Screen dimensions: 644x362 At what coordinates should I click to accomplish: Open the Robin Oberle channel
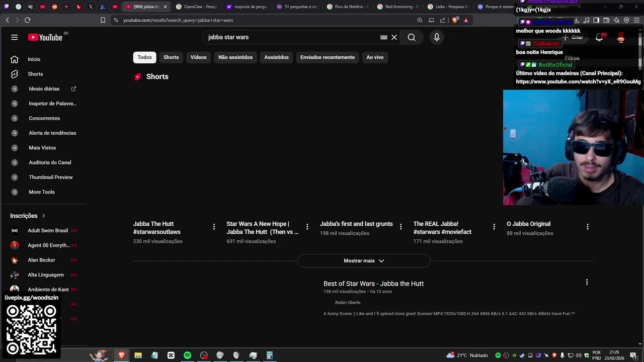coord(348,303)
